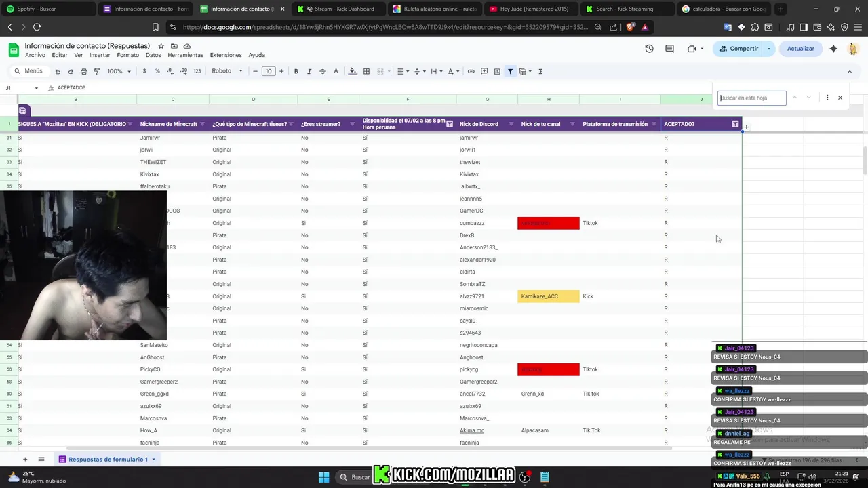
Task: Open the functions sigma menu
Action: coord(540,71)
